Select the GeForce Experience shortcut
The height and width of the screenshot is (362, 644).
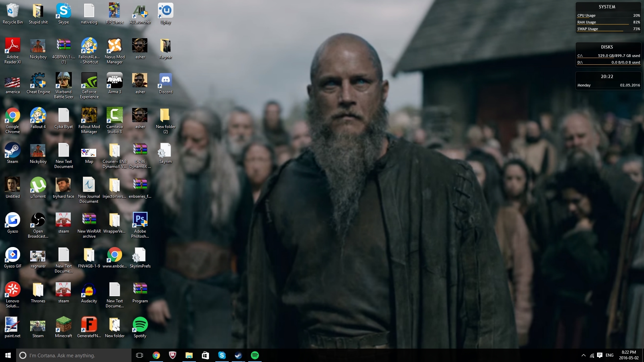[89, 86]
